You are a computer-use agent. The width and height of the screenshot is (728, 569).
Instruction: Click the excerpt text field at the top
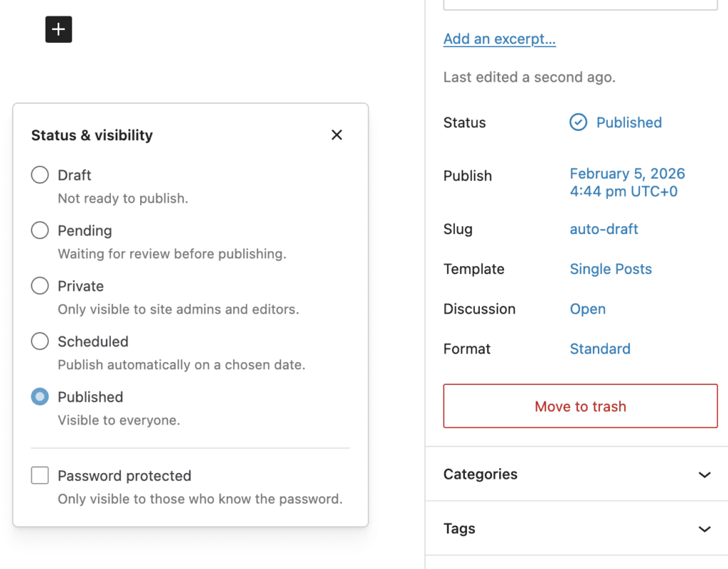[x=580, y=4]
